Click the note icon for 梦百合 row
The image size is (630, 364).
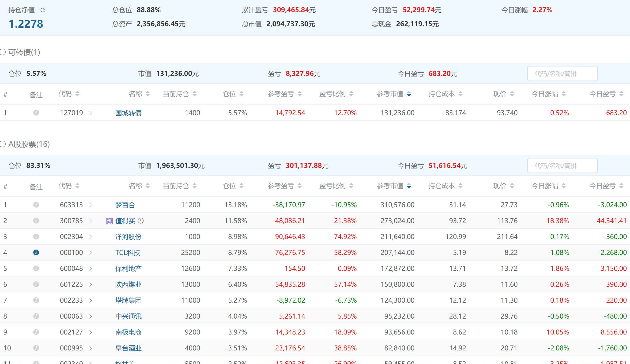click(36, 205)
